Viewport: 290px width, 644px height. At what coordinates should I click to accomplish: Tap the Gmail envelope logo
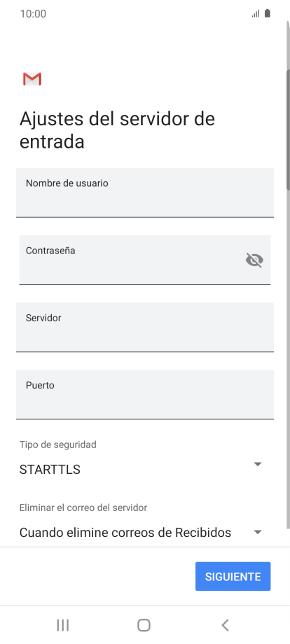tap(32, 79)
